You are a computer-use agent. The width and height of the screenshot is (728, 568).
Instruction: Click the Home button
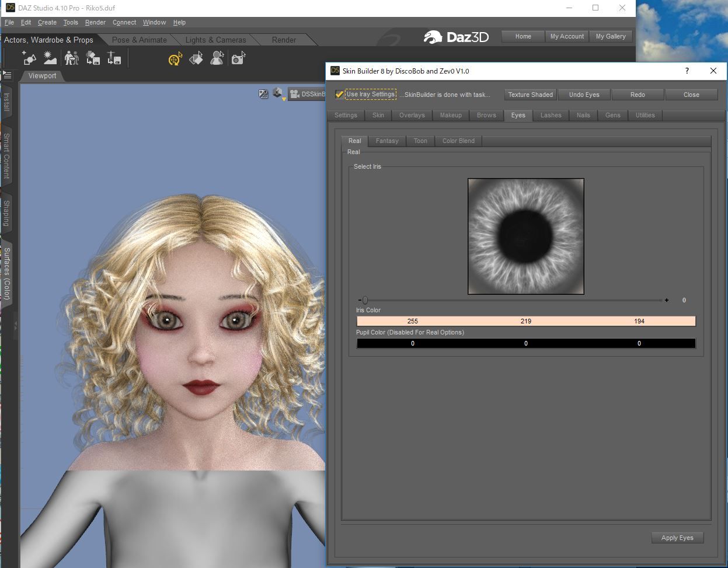click(523, 36)
